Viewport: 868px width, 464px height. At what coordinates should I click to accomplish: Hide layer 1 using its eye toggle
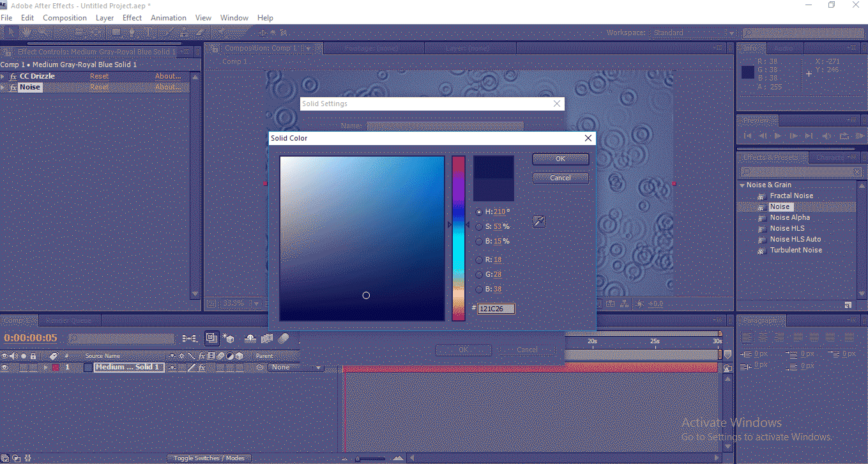pos(4,367)
